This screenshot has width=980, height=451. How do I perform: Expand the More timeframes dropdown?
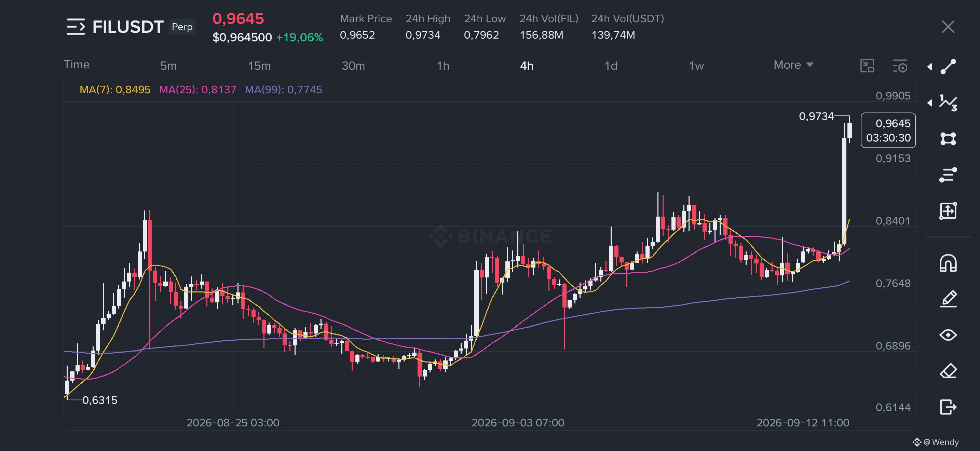click(x=793, y=65)
